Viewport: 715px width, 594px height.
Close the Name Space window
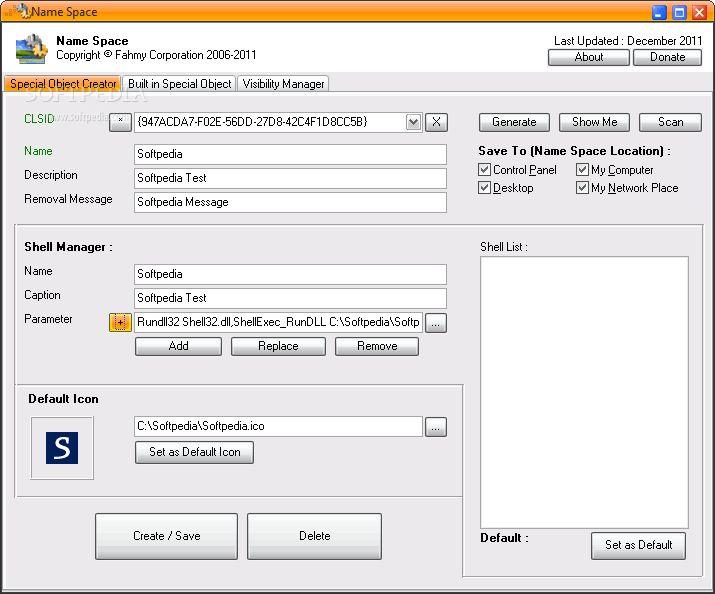click(699, 12)
